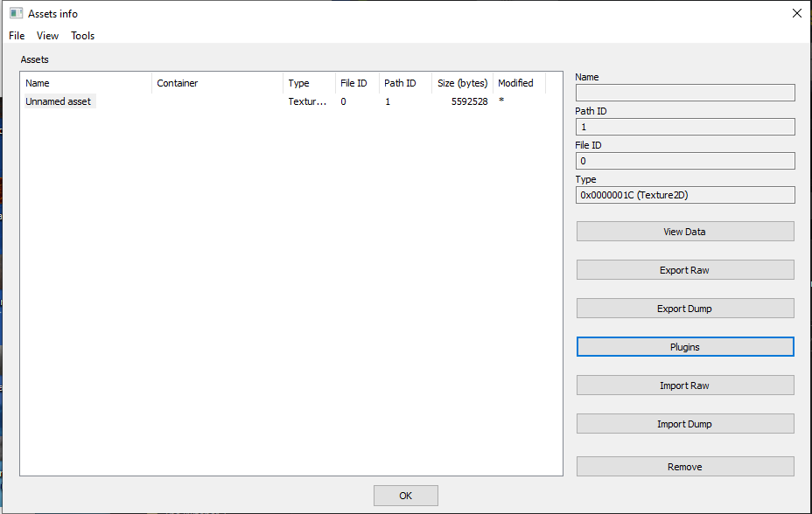Image resolution: width=812 pixels, height=514 pixels.
Task: Open the File menu
Action: 17,36
